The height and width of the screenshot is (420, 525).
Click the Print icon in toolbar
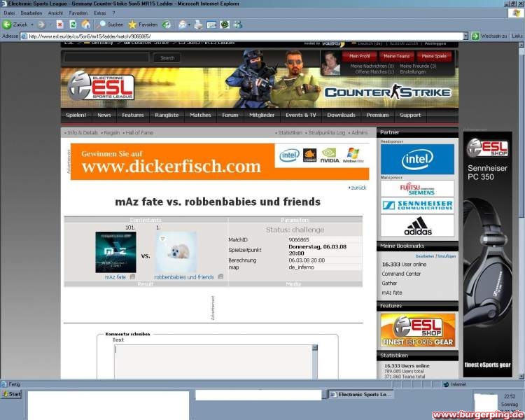coord(198,24)
